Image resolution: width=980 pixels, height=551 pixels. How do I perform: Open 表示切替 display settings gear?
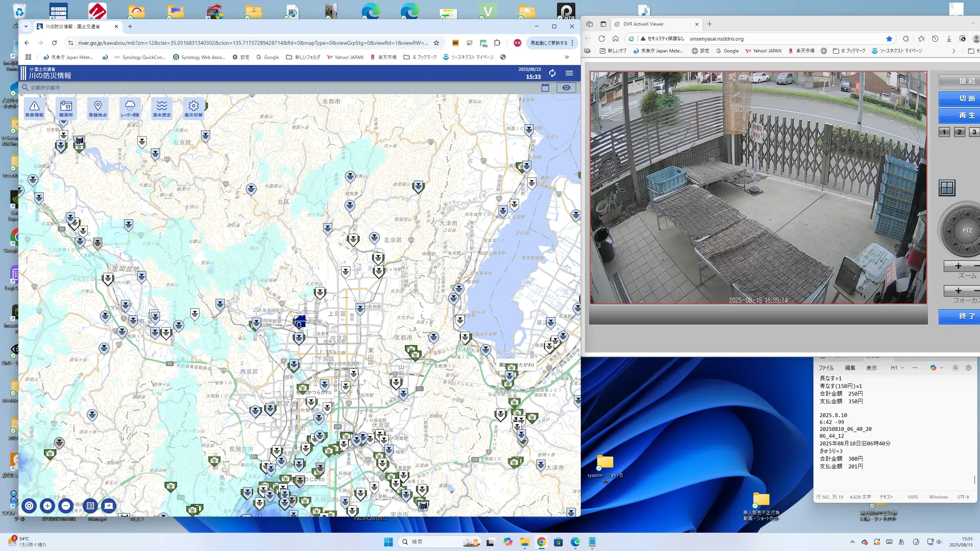193,108
